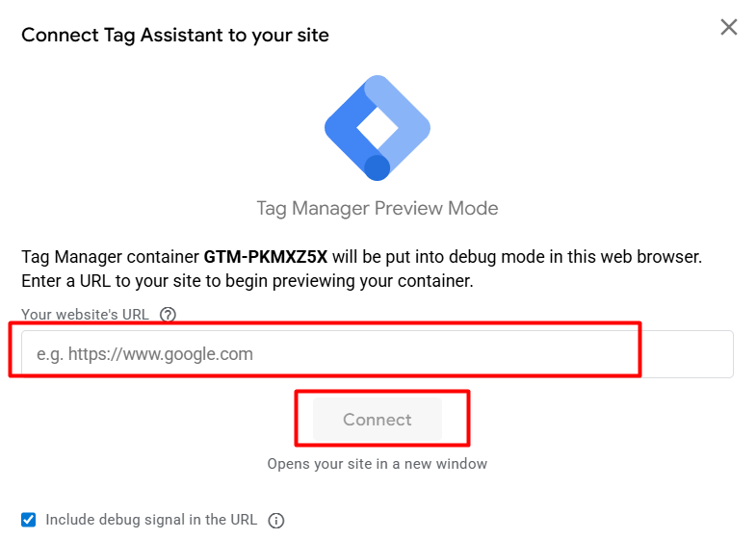Click the "Connect Tag Assistant to your site" title
756x539 pixels.
(x=175, y=36)
